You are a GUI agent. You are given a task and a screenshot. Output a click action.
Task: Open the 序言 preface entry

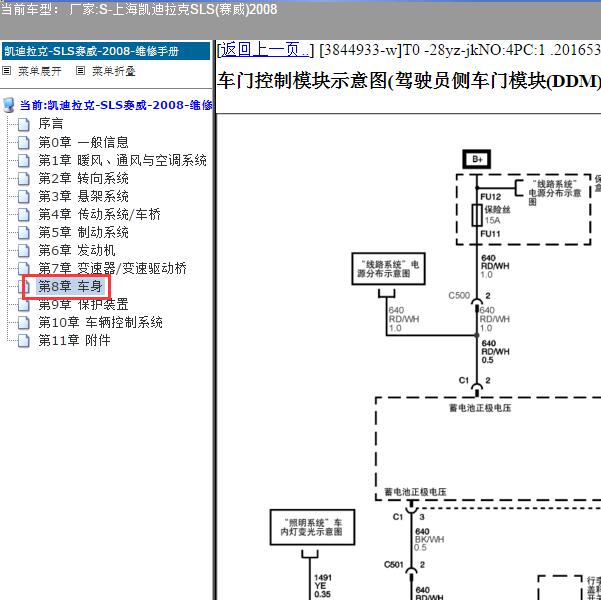tap(51, 124)
